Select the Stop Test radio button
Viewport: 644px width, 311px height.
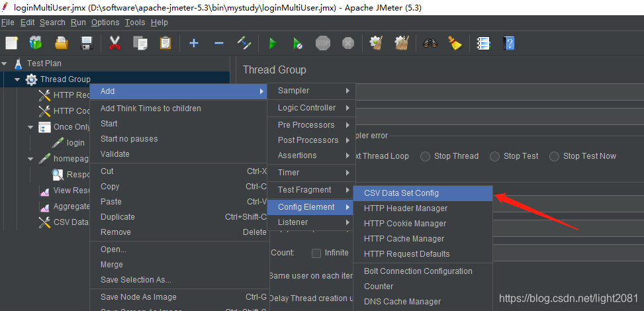pyautogui.click(x=495, y=156)
